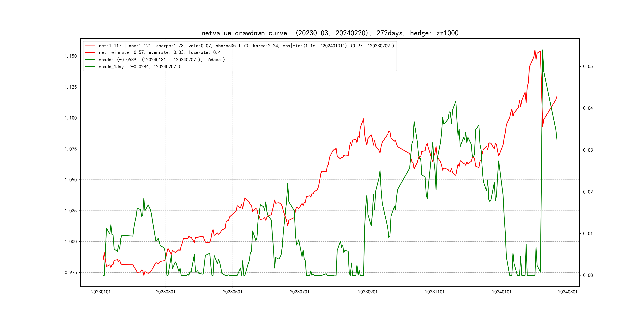Click the 0.00 right y-axis label
Image resolution: width=644 pixels, height=322 pixels.
click(588, 275)
